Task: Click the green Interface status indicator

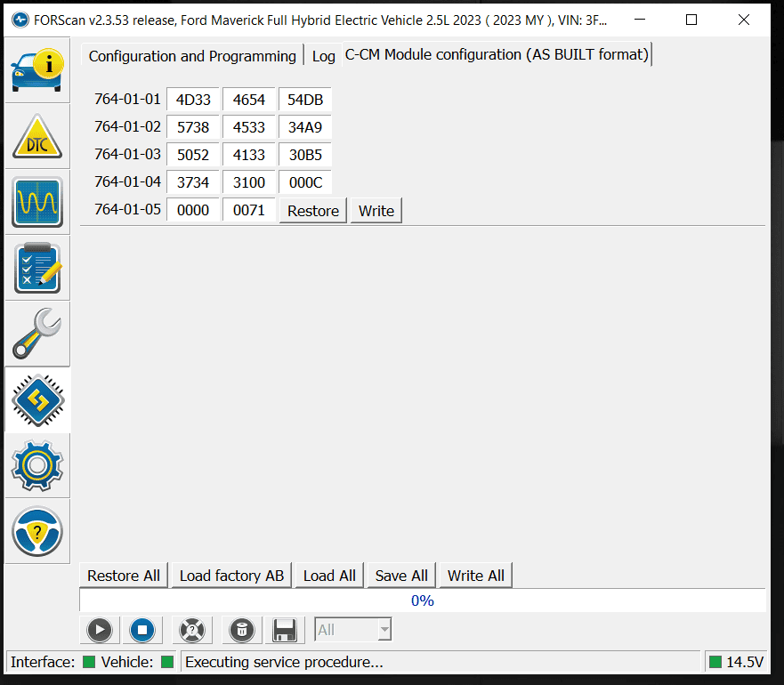Action: coord(89,662)
